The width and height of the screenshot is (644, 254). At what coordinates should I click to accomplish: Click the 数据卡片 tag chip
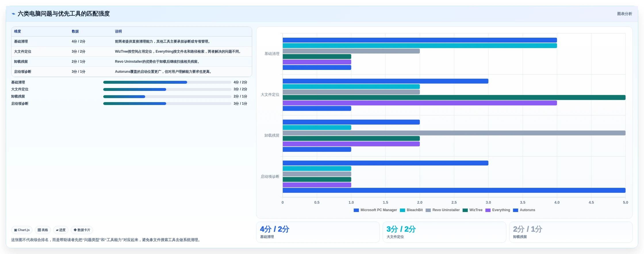click(x=82, y=230)
